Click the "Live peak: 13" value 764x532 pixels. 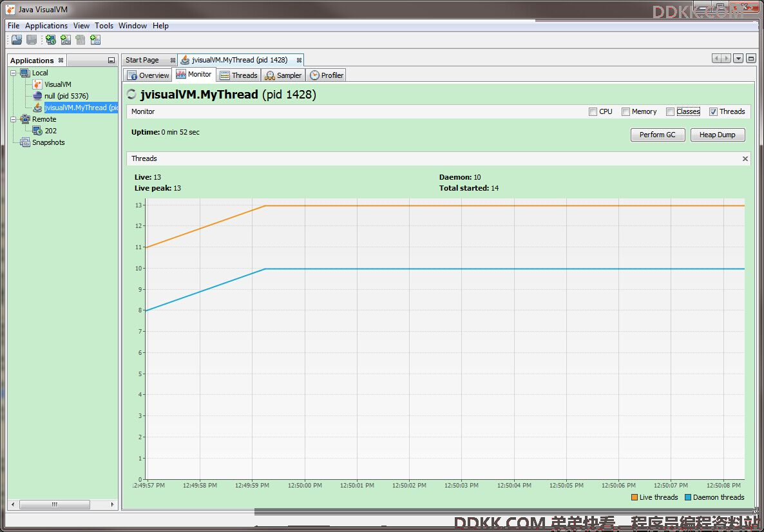(x=158, y=189)
